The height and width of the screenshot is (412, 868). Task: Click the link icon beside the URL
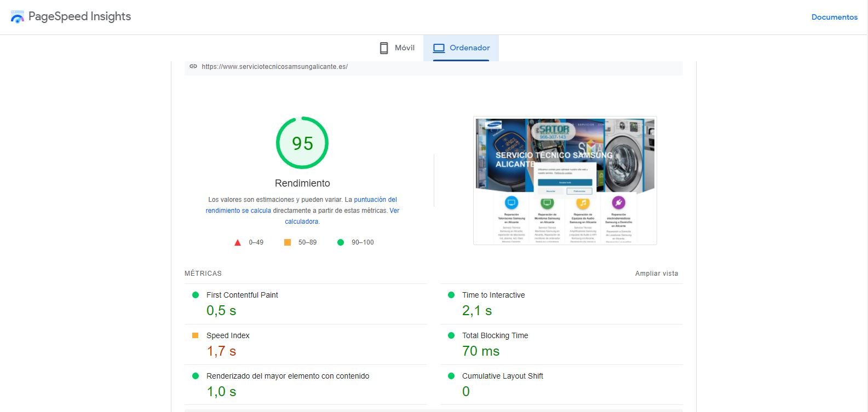[193, 66]
